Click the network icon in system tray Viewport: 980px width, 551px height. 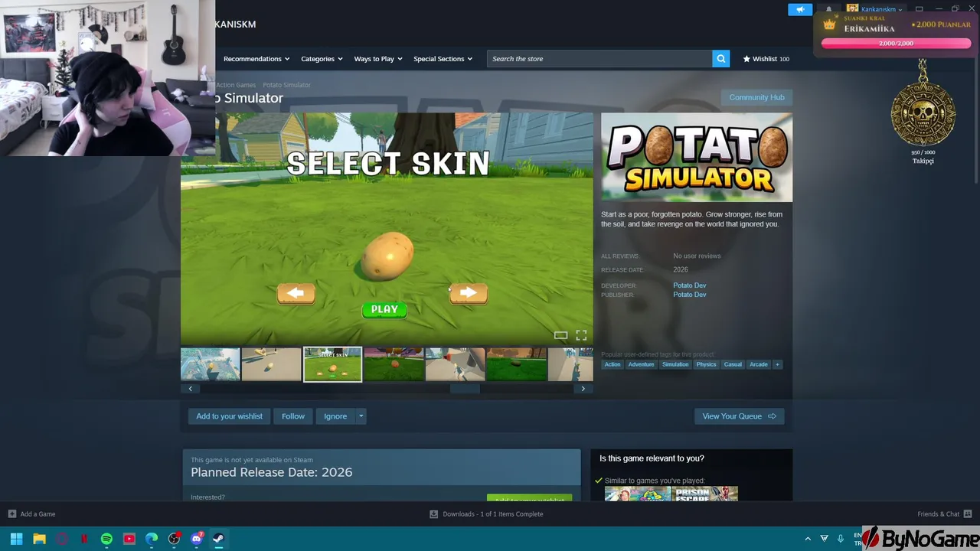click(x=824, y=539)
